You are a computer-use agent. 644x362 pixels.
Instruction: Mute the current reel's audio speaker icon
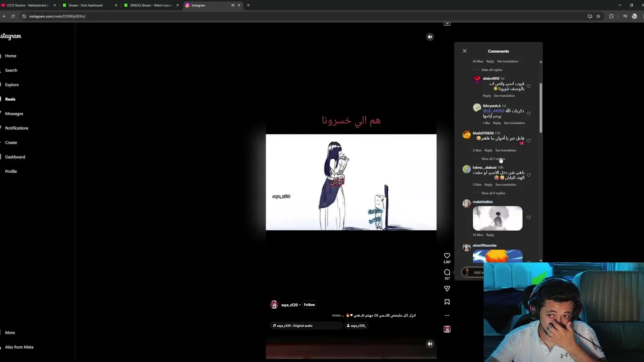[x=430, y=37]
